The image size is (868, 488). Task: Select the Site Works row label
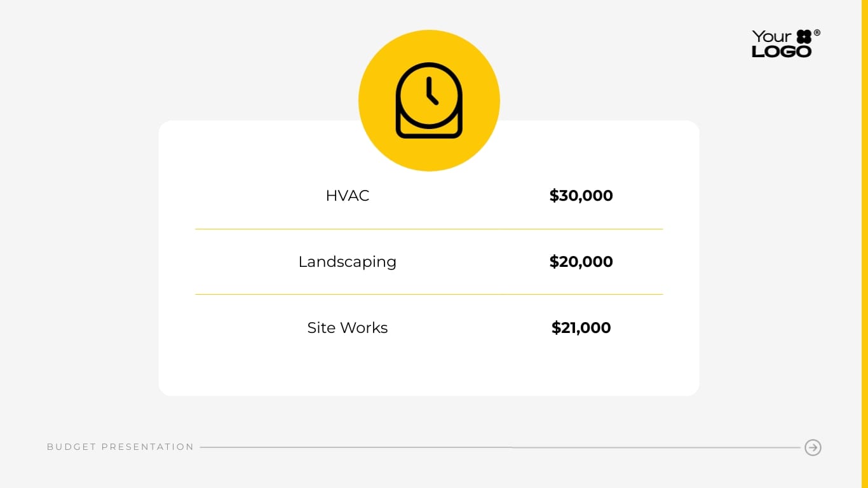point(347,328)
